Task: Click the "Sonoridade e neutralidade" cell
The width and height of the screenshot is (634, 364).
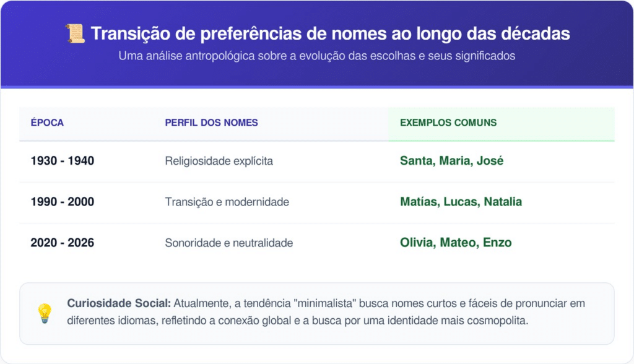Action: pyautogui.click(x=228, y=243)
